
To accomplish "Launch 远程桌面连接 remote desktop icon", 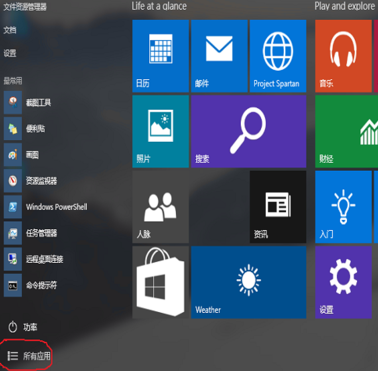I will [13, 259].
